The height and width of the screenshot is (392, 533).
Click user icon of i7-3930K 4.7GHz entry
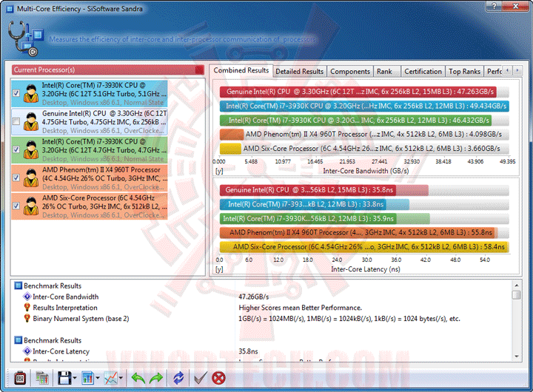pyautogui.click(x=31, y=150)
